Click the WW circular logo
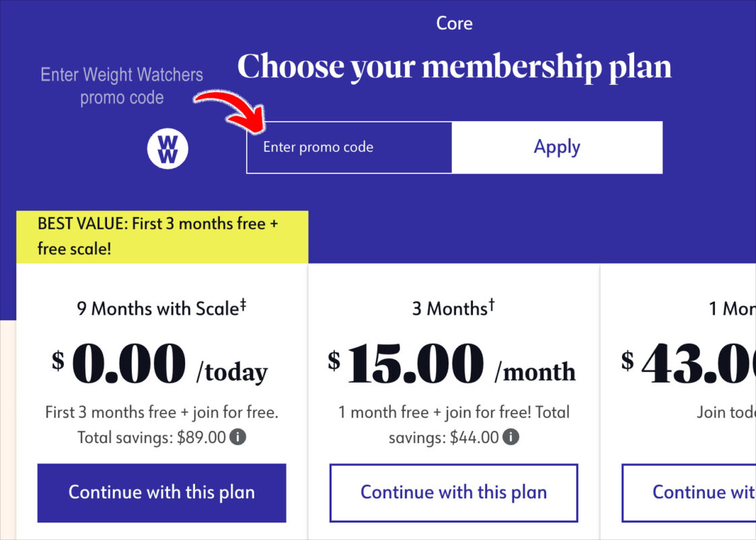756x540 pixels. pos(167,149)
